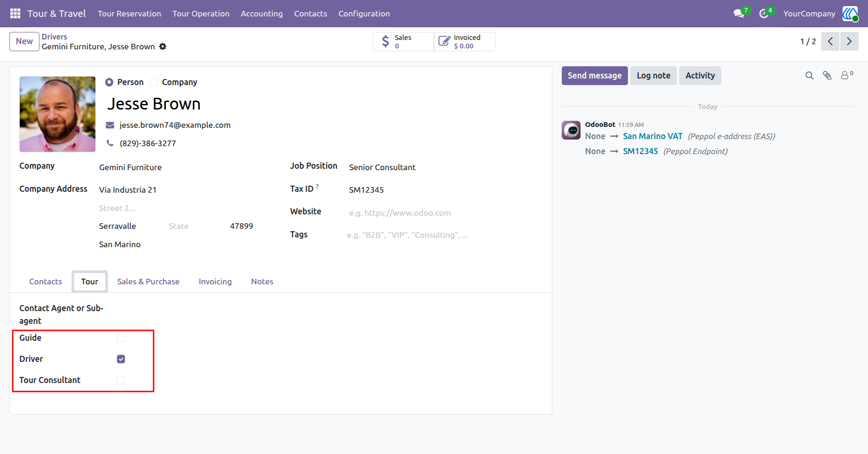The height and width of the screenshot is (454, 868).
Task: Check the Tour Consultant checkbox
Action: tap(121, 380)
